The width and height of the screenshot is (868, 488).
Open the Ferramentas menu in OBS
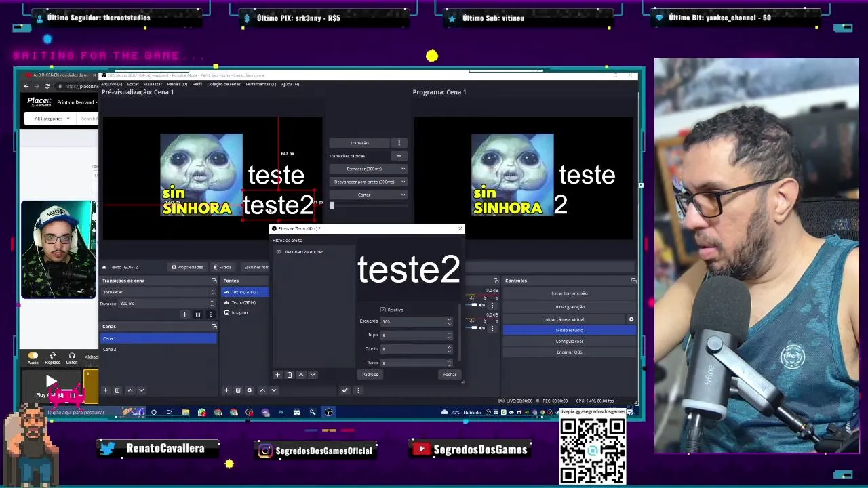pos(261,84)
